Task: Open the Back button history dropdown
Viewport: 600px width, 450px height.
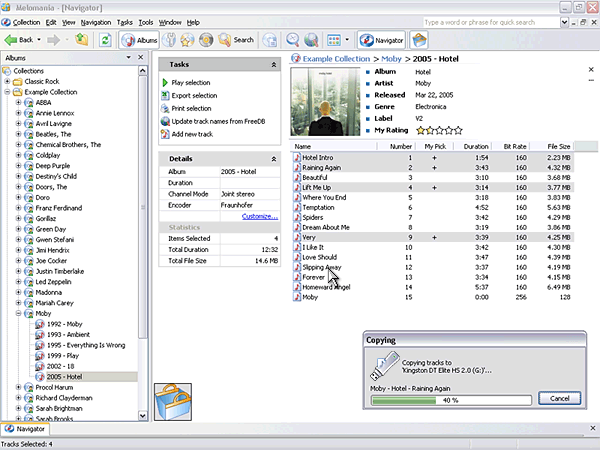Action: [x=39, y=40]
